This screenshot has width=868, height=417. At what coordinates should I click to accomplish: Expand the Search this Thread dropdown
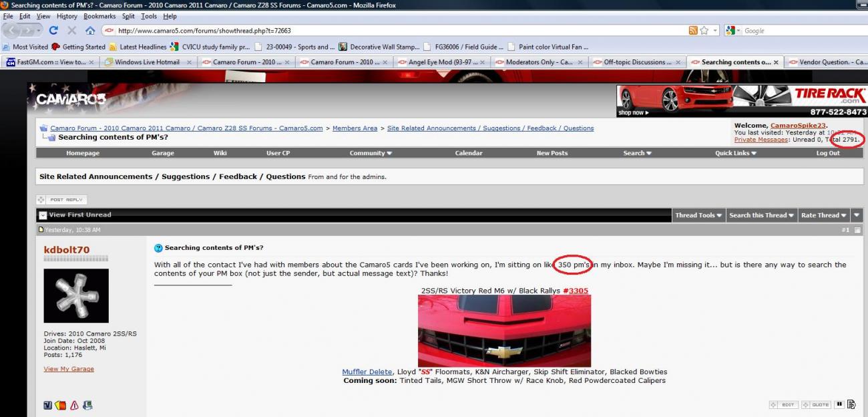[x=761, y=215]
